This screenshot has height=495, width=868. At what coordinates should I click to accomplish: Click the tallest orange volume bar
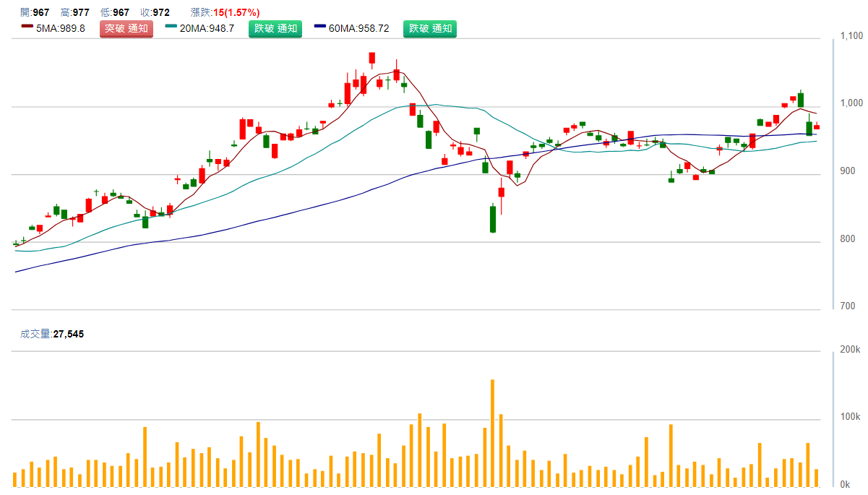click(492, 432)
